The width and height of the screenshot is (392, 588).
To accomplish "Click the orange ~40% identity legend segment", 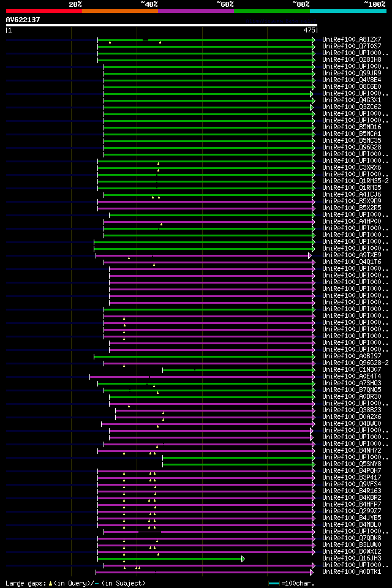I will click(x=120, y=11).
